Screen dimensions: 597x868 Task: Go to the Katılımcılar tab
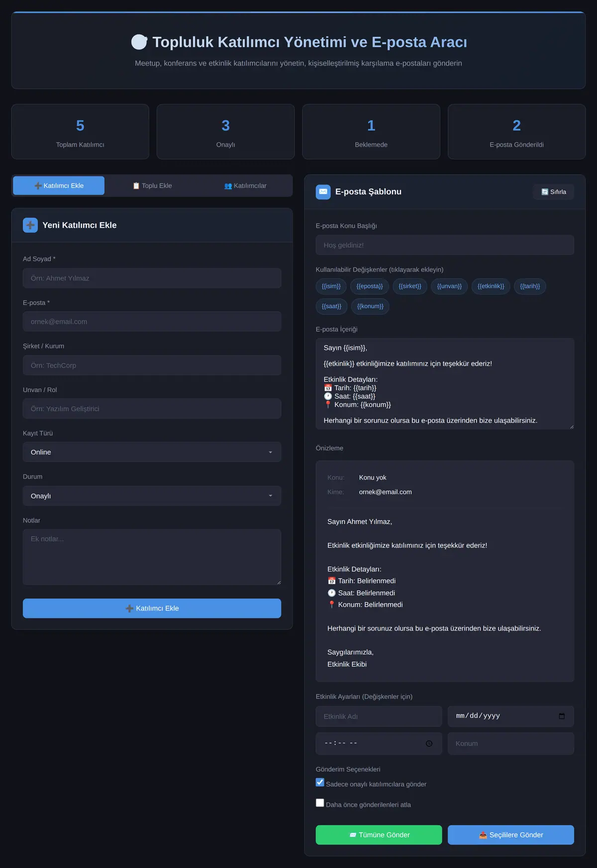[x=245, y=185]
